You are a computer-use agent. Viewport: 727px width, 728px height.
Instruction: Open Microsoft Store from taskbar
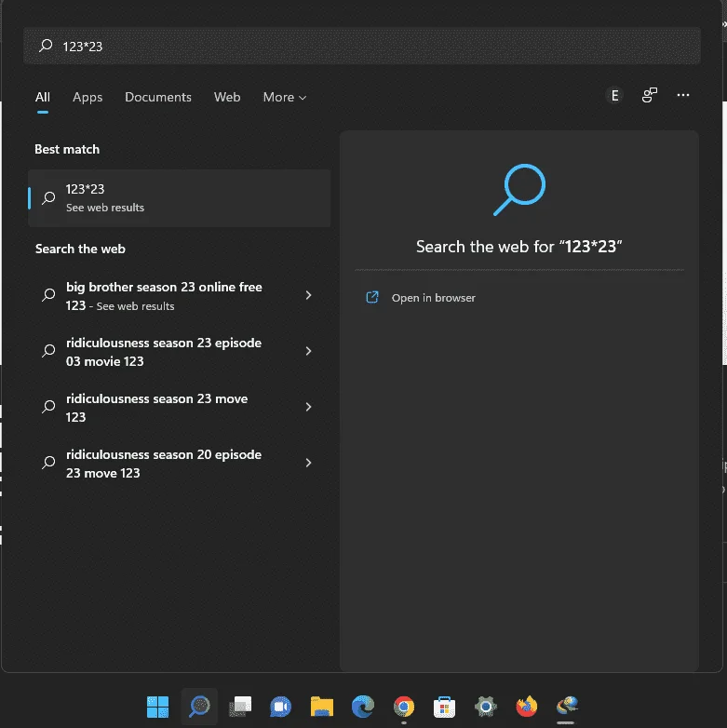444,707
